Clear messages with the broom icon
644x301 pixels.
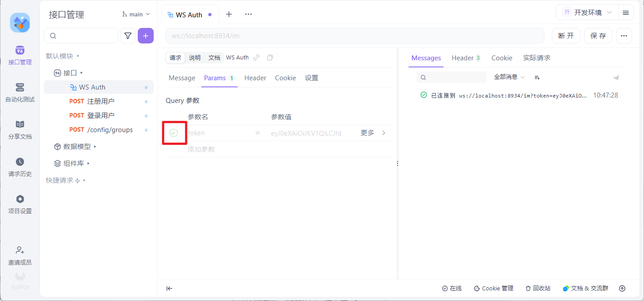click(x=616, y=78)
